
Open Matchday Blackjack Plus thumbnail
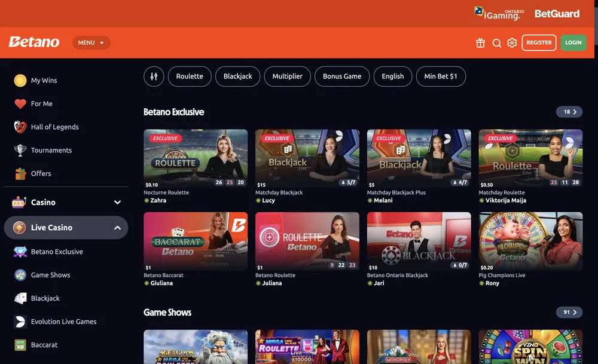(419, 158)
